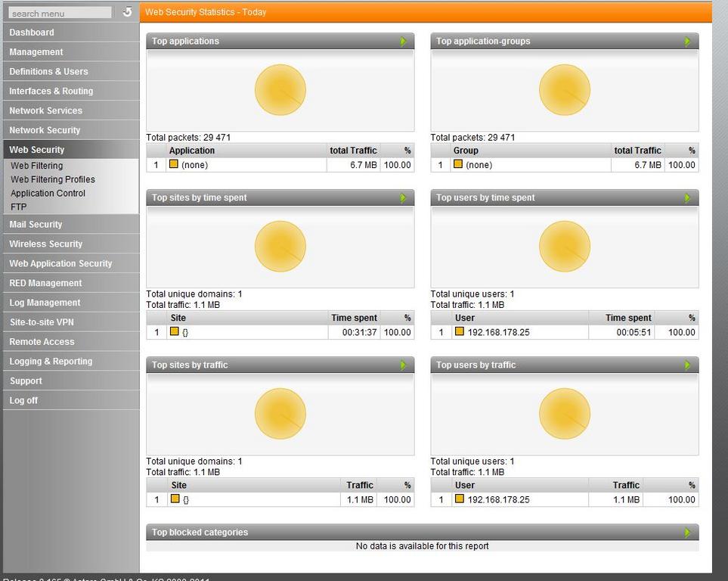Open Logging & Reporting section
The image size is (728, 581).
[51, 362]
